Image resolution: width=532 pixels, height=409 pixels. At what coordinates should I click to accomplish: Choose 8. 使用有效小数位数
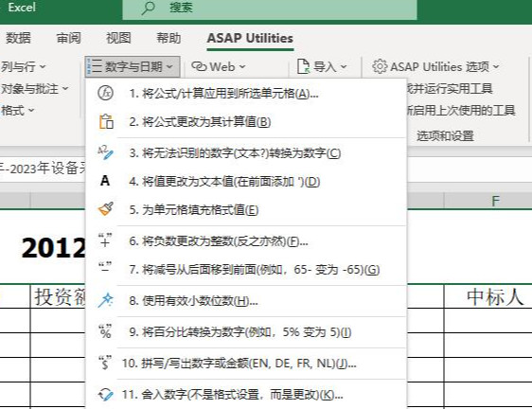[x=246, y=301]
